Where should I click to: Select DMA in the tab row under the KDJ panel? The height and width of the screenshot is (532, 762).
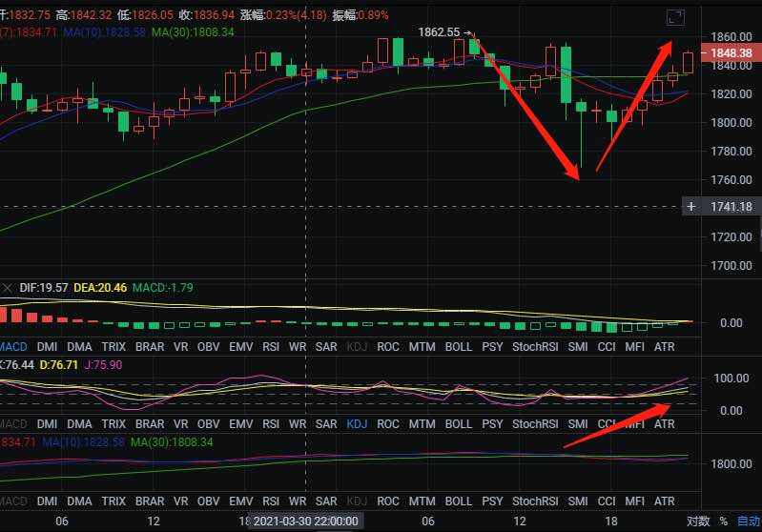point(79,424)
